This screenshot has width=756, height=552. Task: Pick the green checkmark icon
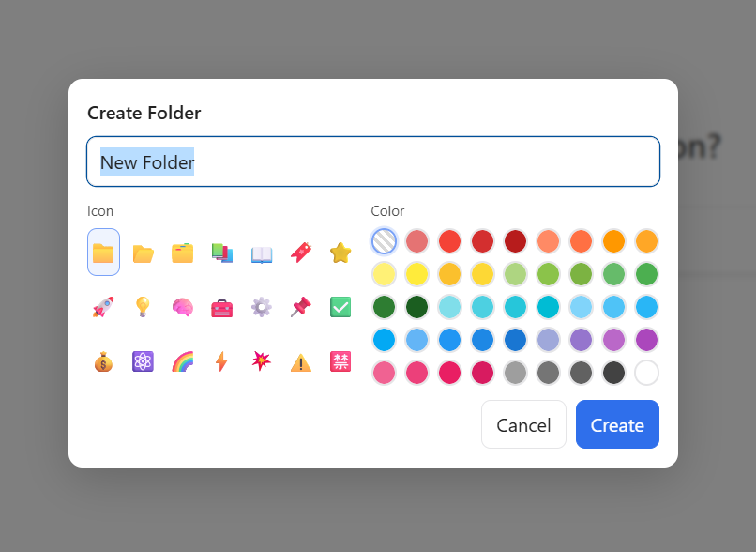[x=340, y=307]
